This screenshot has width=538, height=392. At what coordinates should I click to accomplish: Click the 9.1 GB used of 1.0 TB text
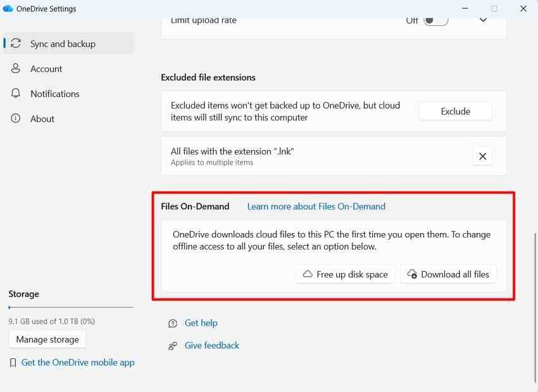(x=52, y=321)
